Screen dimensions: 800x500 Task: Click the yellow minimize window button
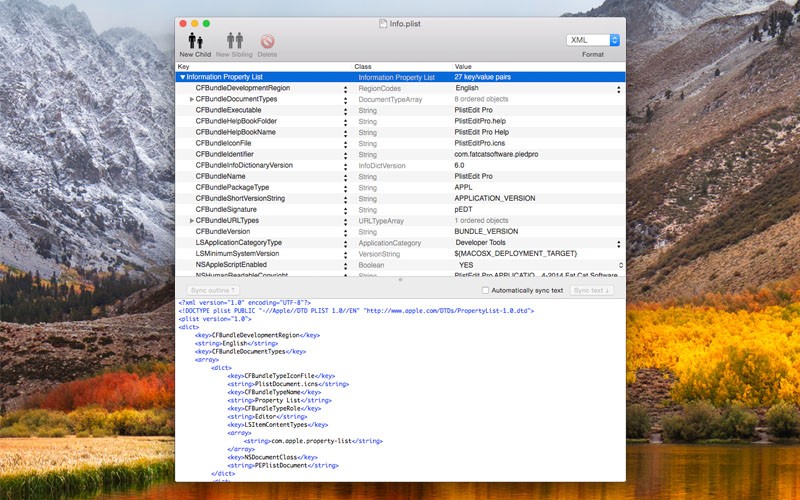[194, 23]
